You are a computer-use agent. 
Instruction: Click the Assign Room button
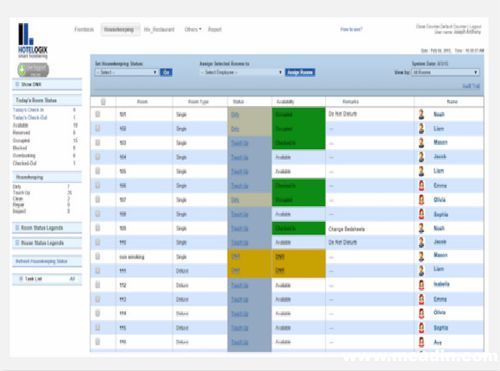tap(300, 72)
